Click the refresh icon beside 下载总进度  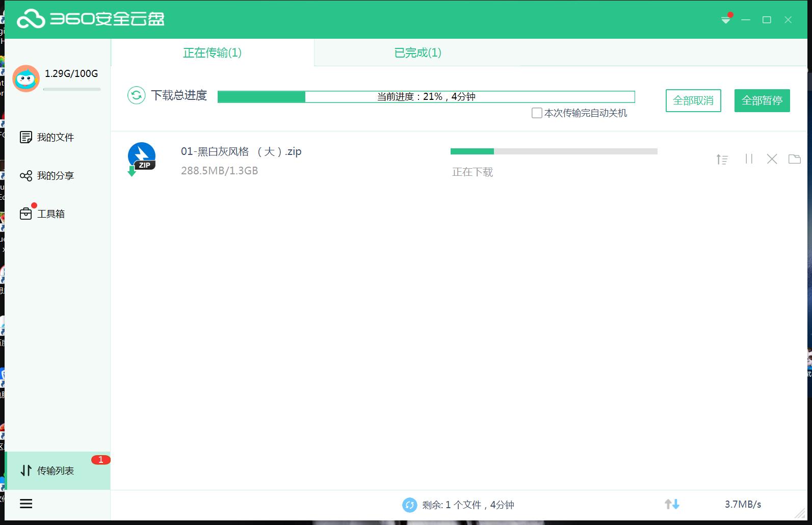click(x=136, y=95)
